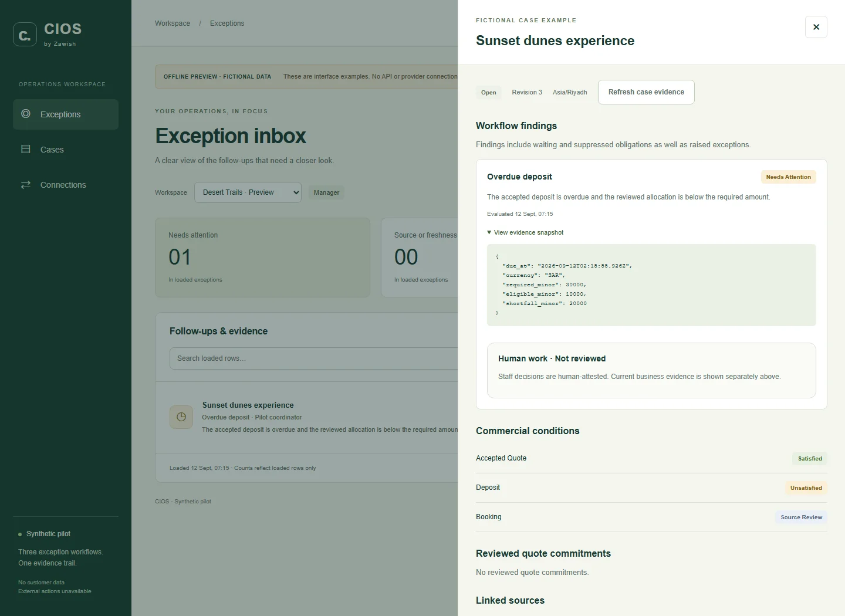This screenshot has height=616, width=845.
Task: Click the Follow-ups & evidence heading
Action: click(x=218, y=331)
